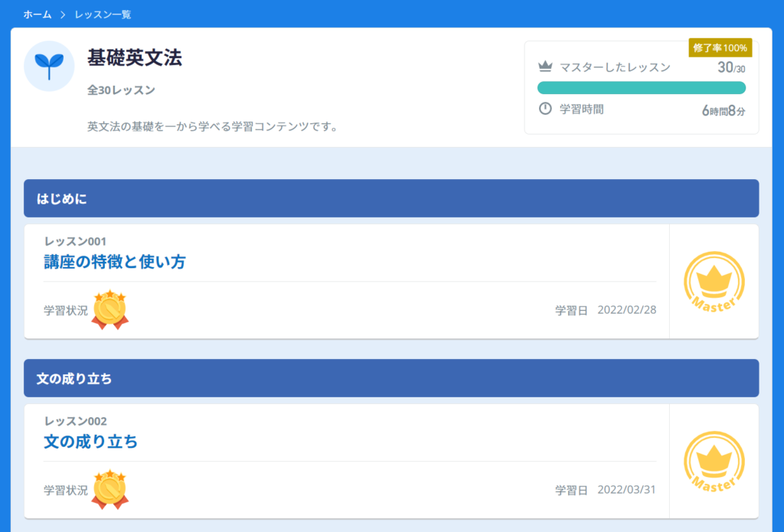784x532 pixels.
Task: Go to ホーム in the breadcrumb
Action: point(38,15)
